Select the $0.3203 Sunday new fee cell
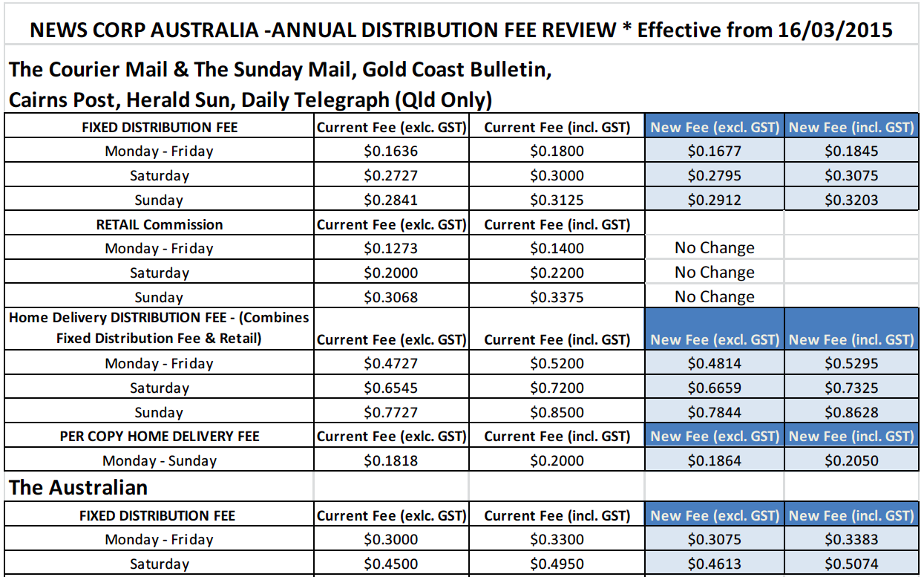 click(x=851, y=200)
